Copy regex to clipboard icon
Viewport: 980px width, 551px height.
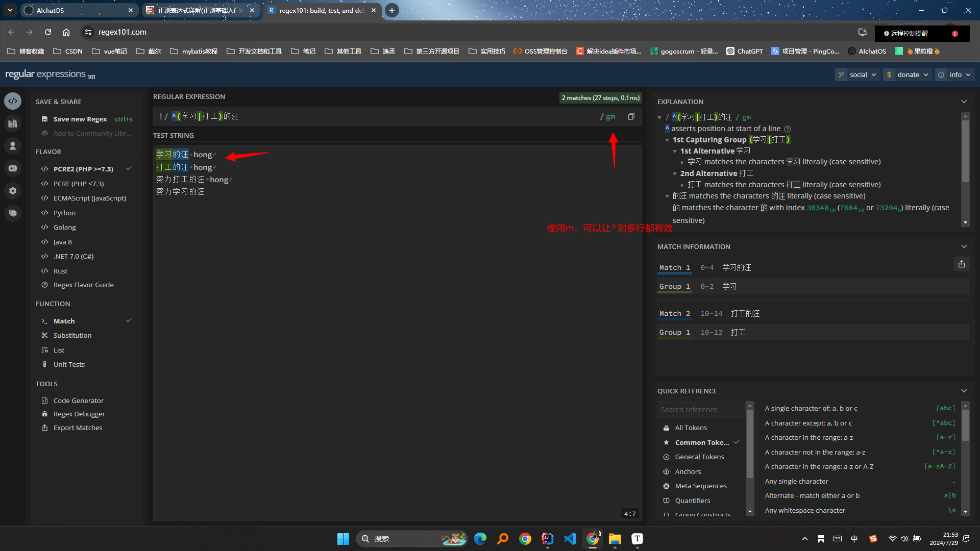[x=631, y=116]
